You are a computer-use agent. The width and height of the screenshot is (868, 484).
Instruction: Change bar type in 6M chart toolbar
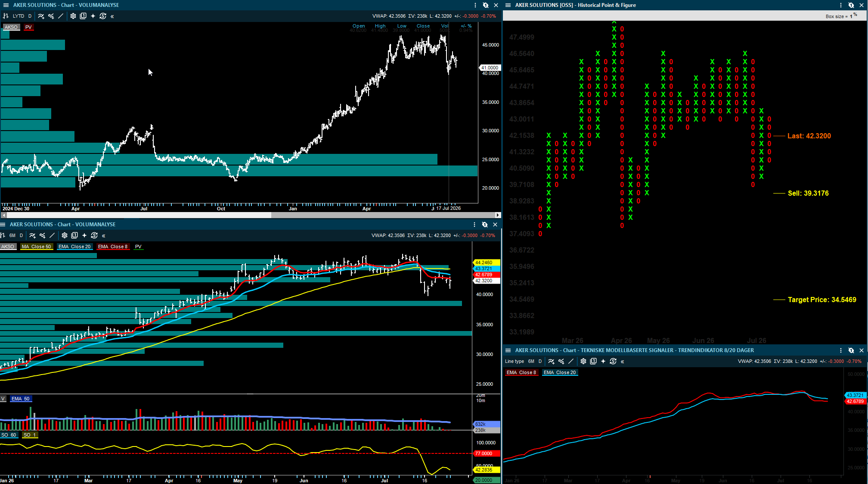(x=2, y=235)
